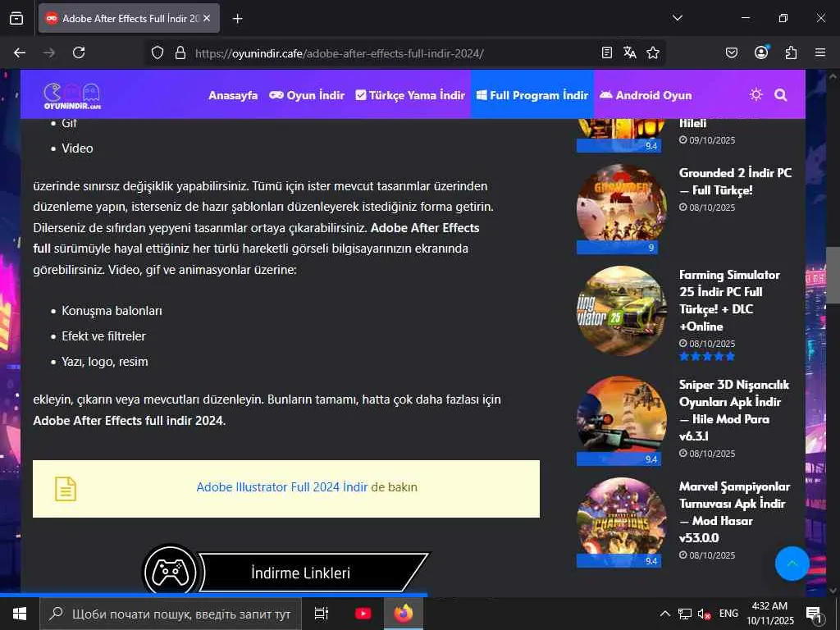Open the Anasayfa menu item
840x630 pixels.
point(233,95)
